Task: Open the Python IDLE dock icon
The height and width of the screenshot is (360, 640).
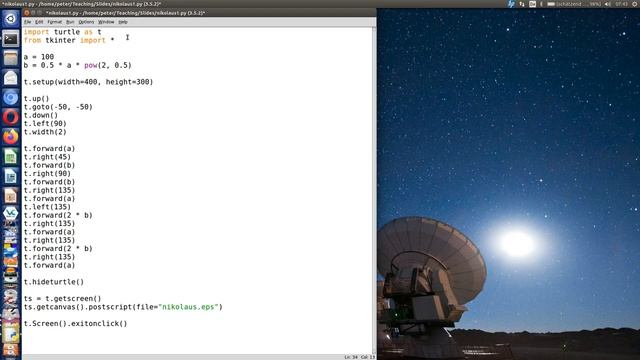Action: coord(11,335)
